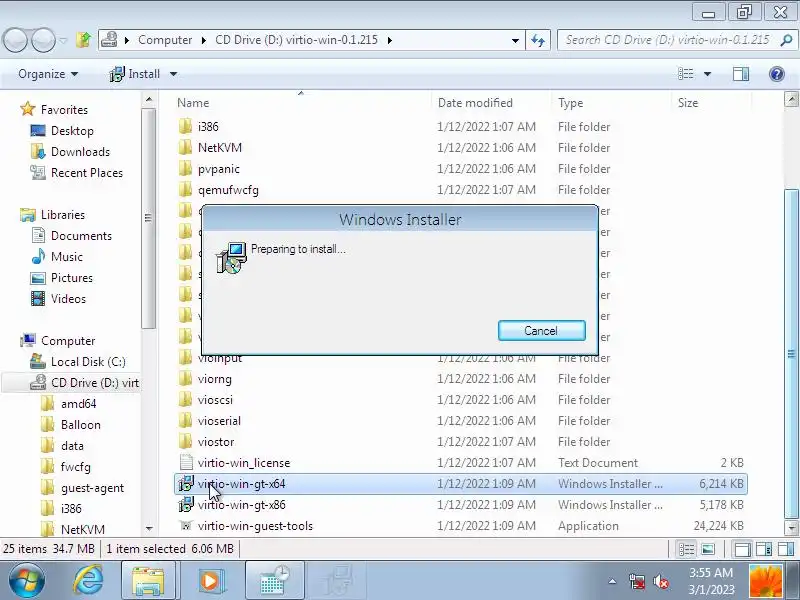
Task: Open the Explorer help button
Action: (x=777, y=74)
